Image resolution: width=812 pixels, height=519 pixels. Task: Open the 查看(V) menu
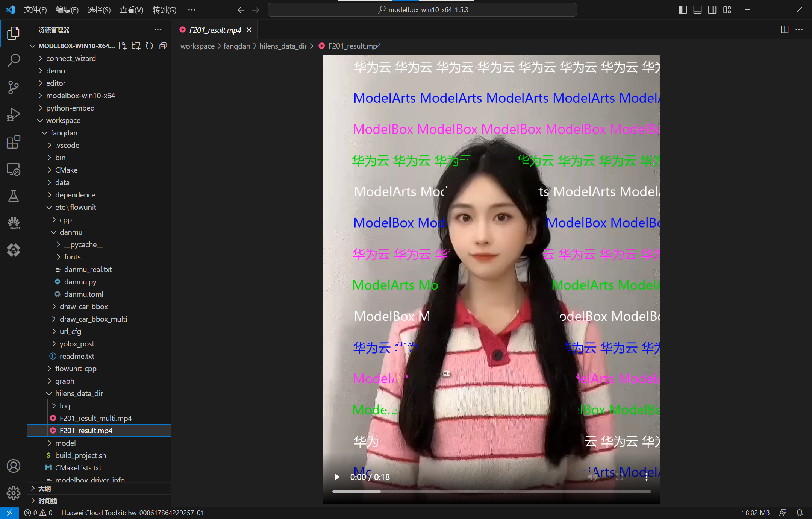131,10
